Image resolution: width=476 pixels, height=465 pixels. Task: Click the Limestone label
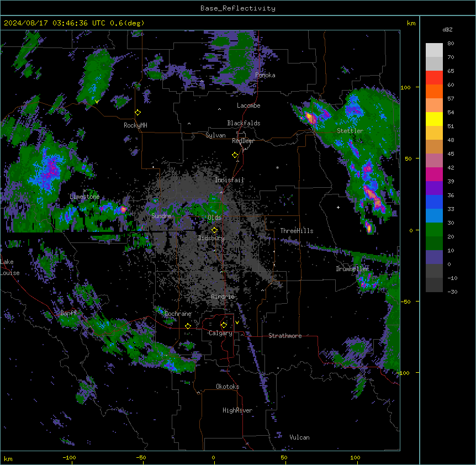click(84, 197)
